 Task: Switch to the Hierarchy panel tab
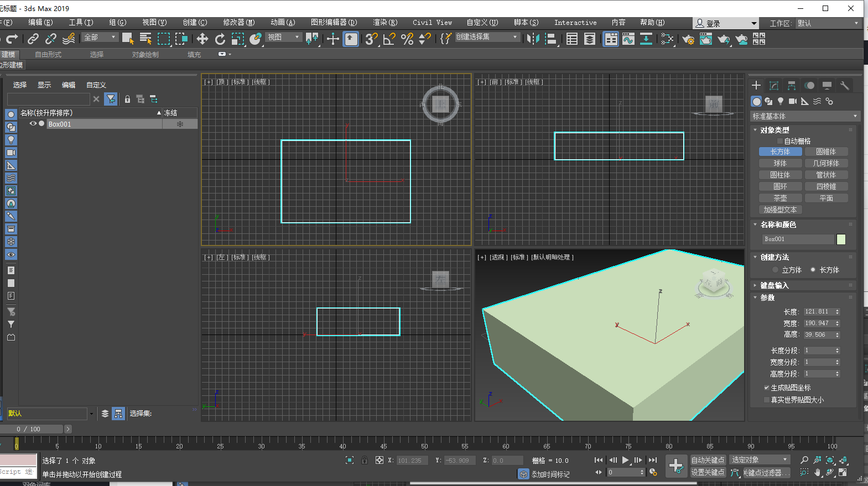(792, 85)
